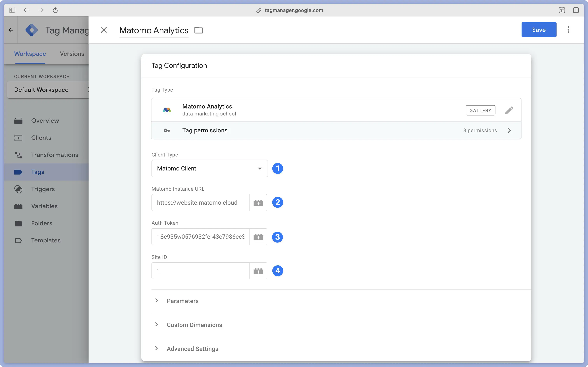This screenshot has height=367, width=588.
Task: Switch to the Versions tab
Action: (x=72, y=54)
